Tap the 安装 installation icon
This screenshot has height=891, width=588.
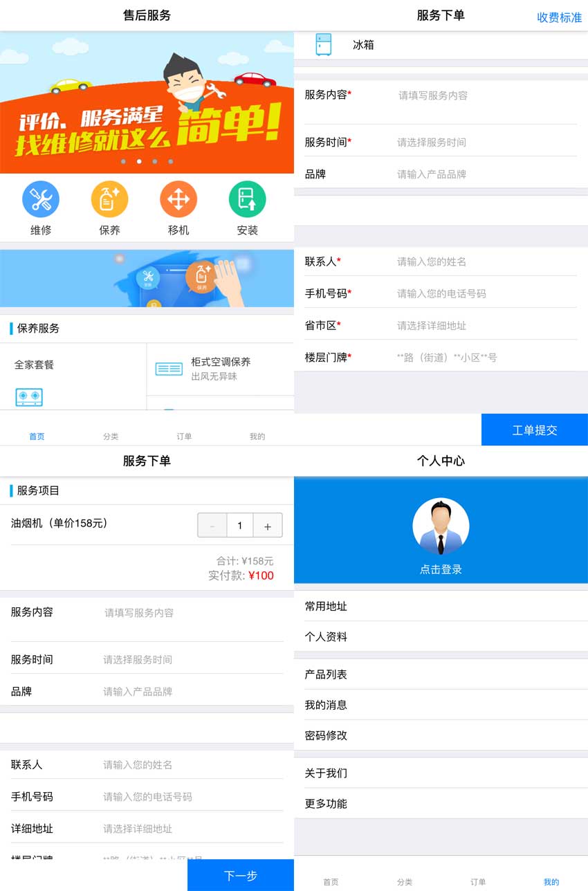(247, 199)
